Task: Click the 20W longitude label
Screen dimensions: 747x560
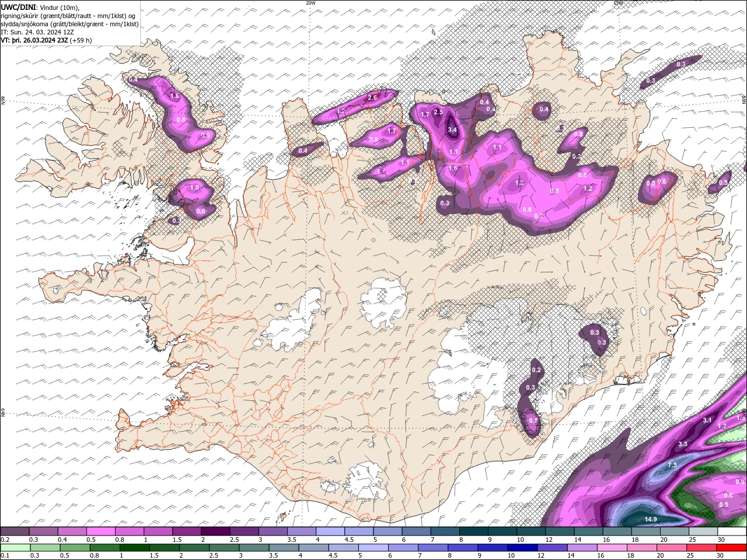Action: point(310,3)
